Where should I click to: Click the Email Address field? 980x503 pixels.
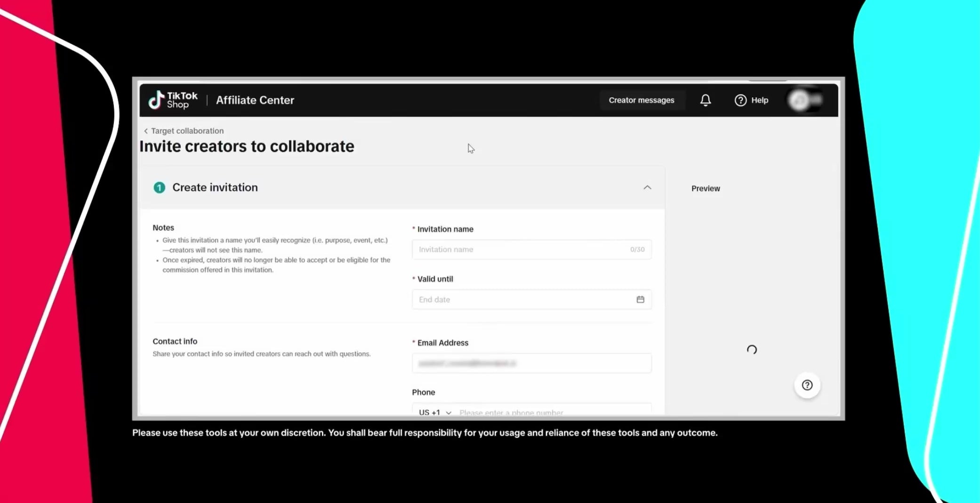[531, 363]
